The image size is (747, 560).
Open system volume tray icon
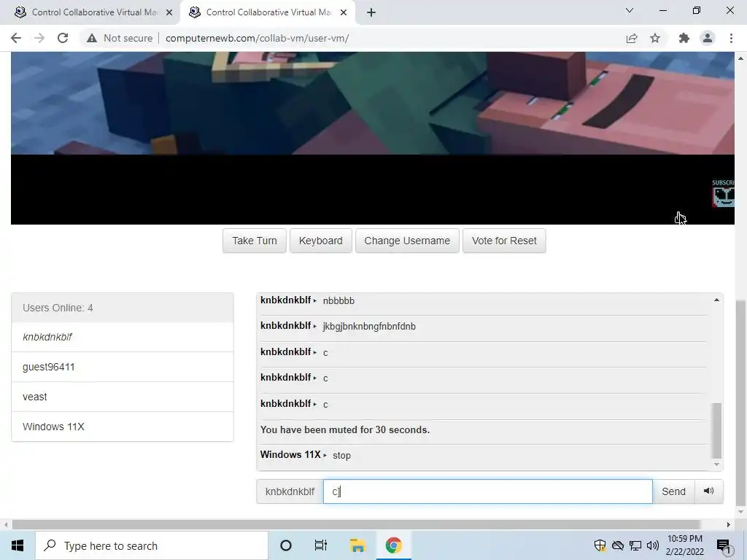[x=653, y=545]
